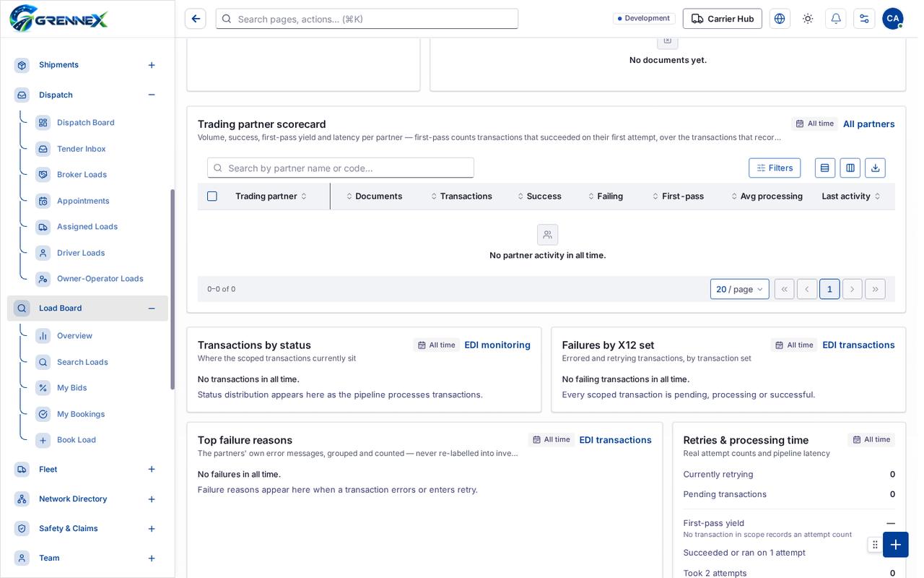The height and width of the screenshot is (578, 924).
Task: Check the select-all Trading partner checkbox
Action: (x=212, y=197)
